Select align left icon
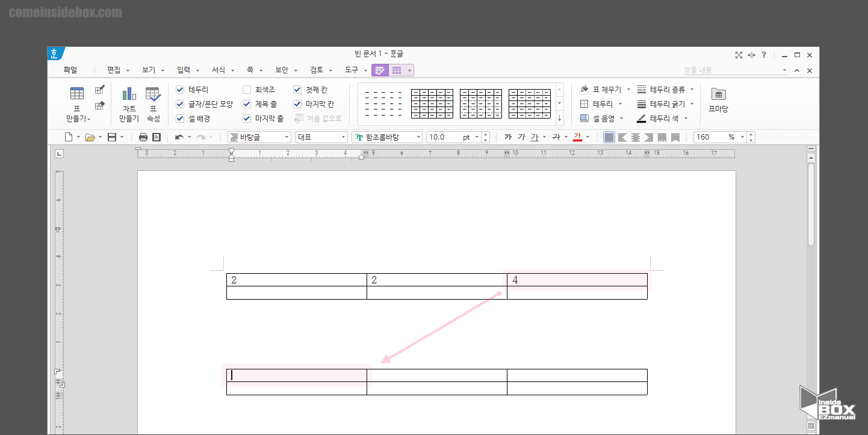Image resolution: width=868 pixels, height=435 pixels. (x=622, y=137)
